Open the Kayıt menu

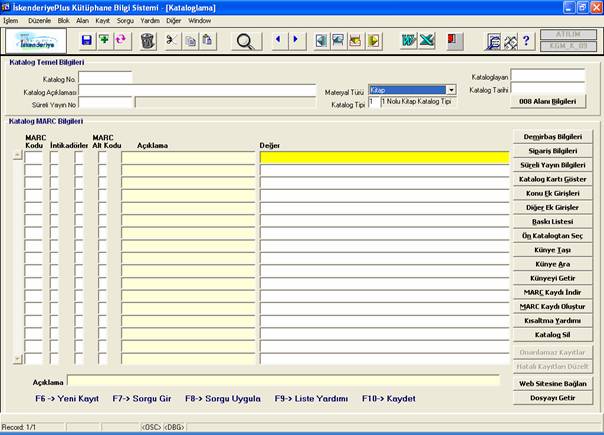[x=102, y=21]
